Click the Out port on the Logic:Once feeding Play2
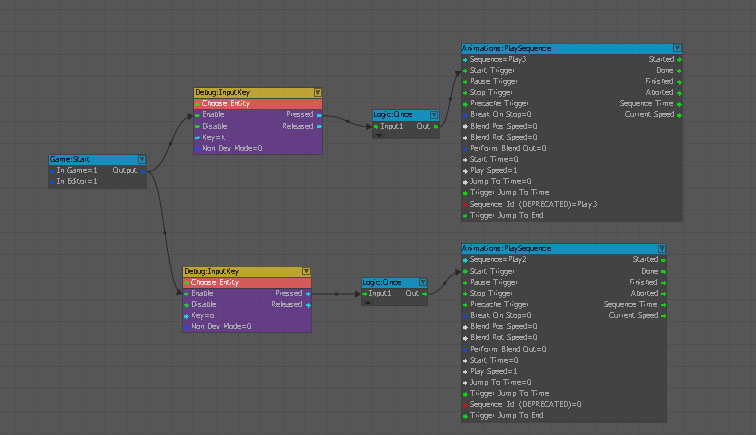 pos(416,293)
